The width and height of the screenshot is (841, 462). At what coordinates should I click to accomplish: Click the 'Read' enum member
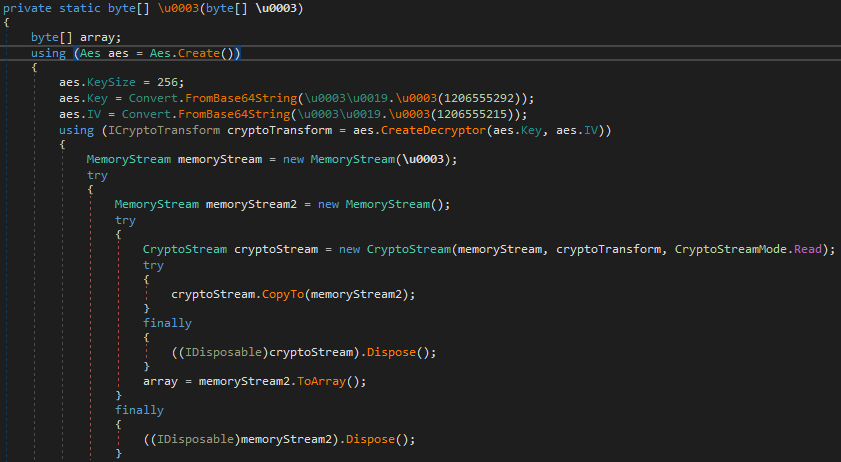(808, 250)
